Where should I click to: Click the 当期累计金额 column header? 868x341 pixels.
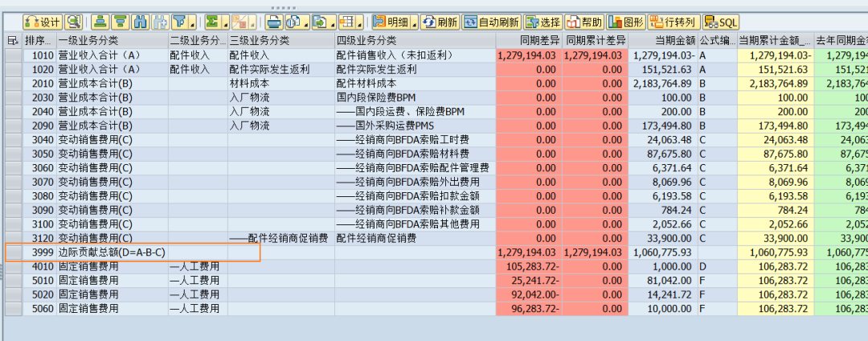[x=776, y=40]
